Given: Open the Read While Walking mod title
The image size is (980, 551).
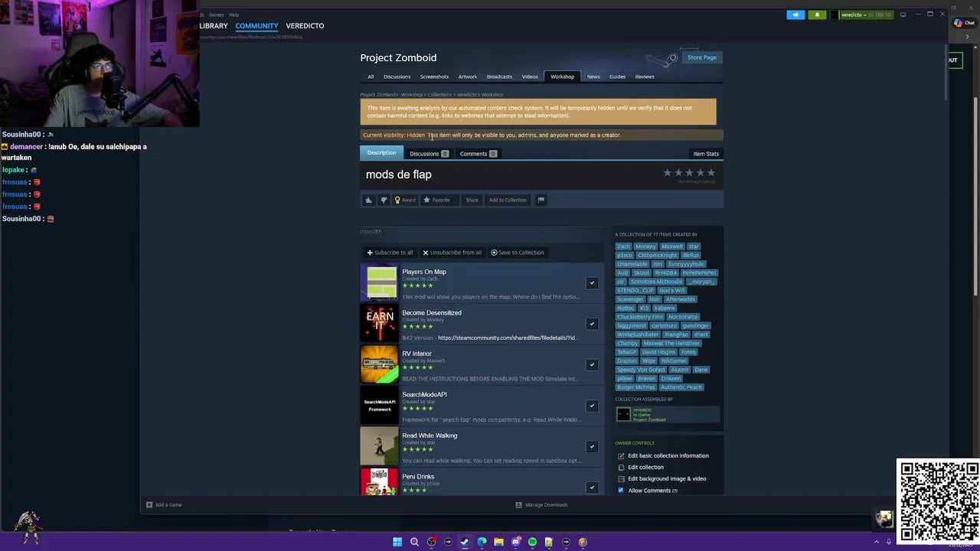Looking at the screenshot, I should click(430, 435).
